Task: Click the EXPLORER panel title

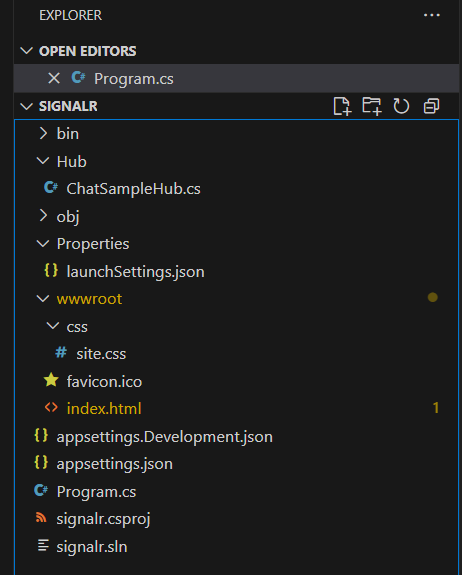Action: point(70,15)
